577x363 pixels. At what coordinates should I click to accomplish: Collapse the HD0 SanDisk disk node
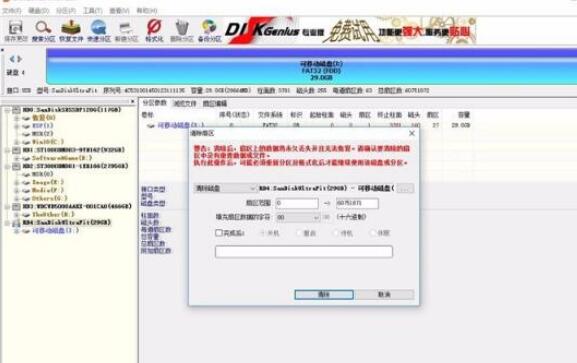pyautogui.click(x=7, y=110)
